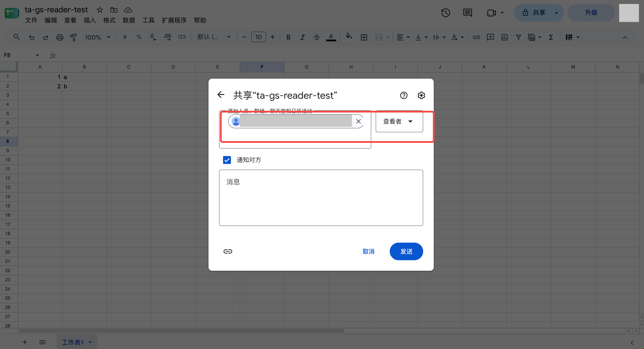The width and height of the screenshot is (644, 349).
Task: Open the 文件 menu
Action: click(x=31, y=20)
